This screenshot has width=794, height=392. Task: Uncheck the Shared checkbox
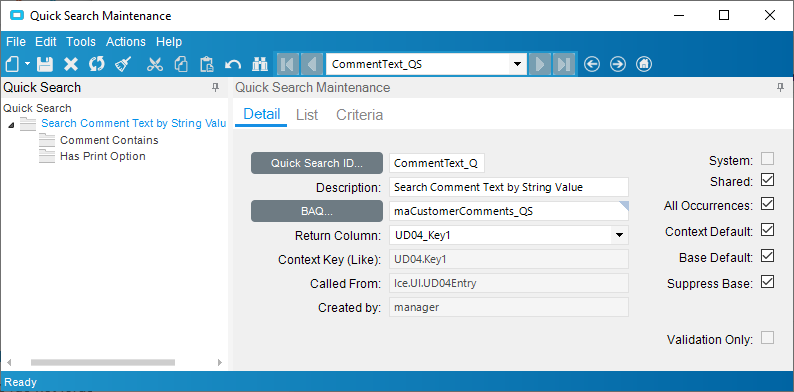pyautogui.click(x=768, y=180)
